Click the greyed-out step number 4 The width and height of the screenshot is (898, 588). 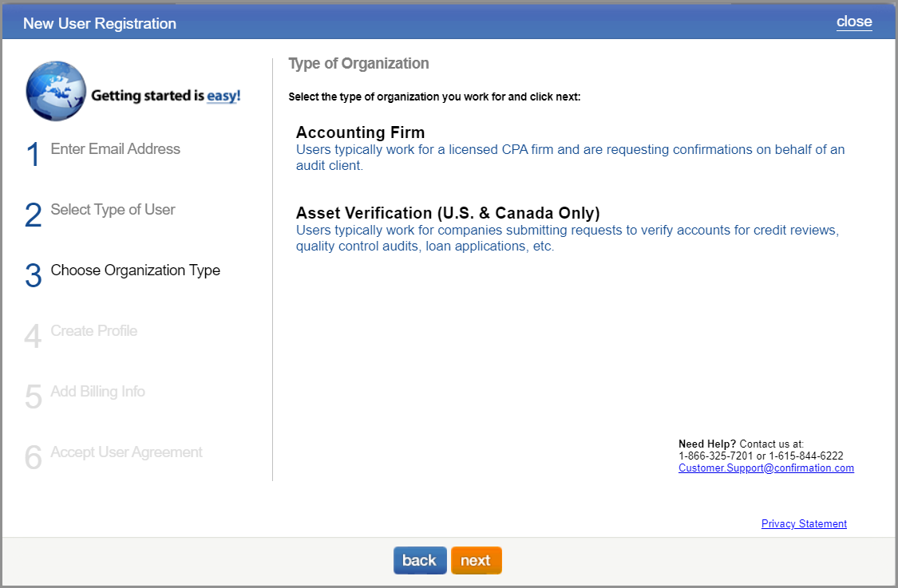33,337
